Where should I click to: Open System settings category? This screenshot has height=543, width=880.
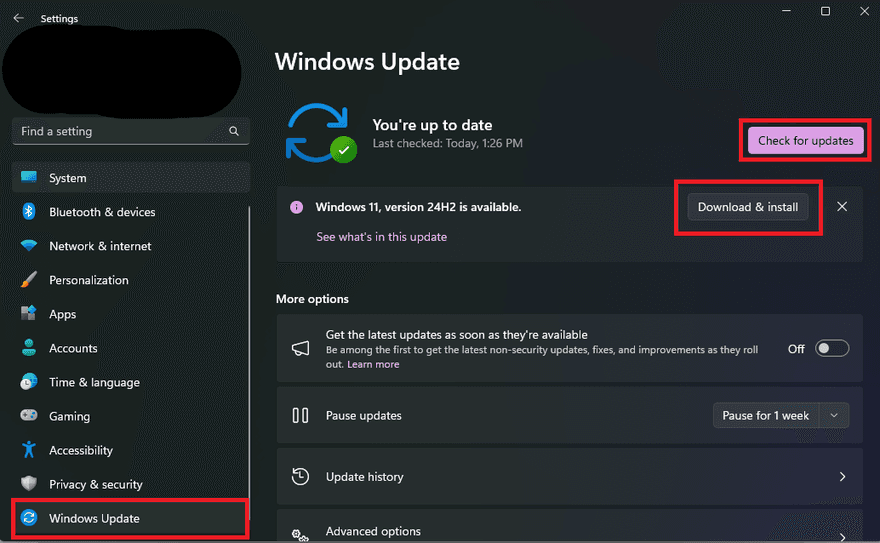131,178
